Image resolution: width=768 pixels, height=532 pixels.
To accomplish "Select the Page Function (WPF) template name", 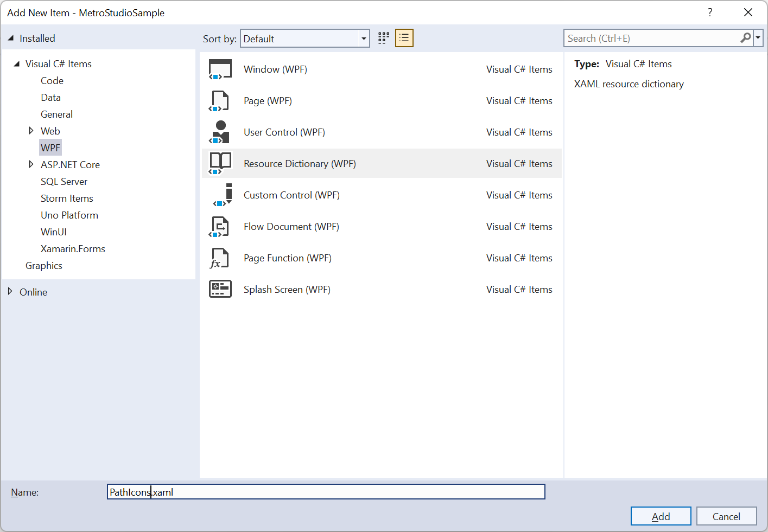I will (x=288, y=258).
